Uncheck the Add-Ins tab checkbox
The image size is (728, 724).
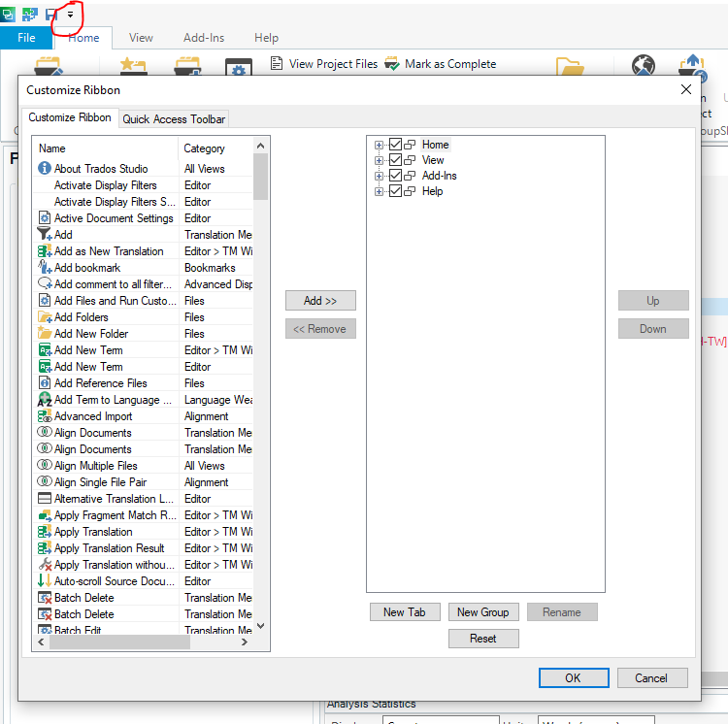point(395,176)
